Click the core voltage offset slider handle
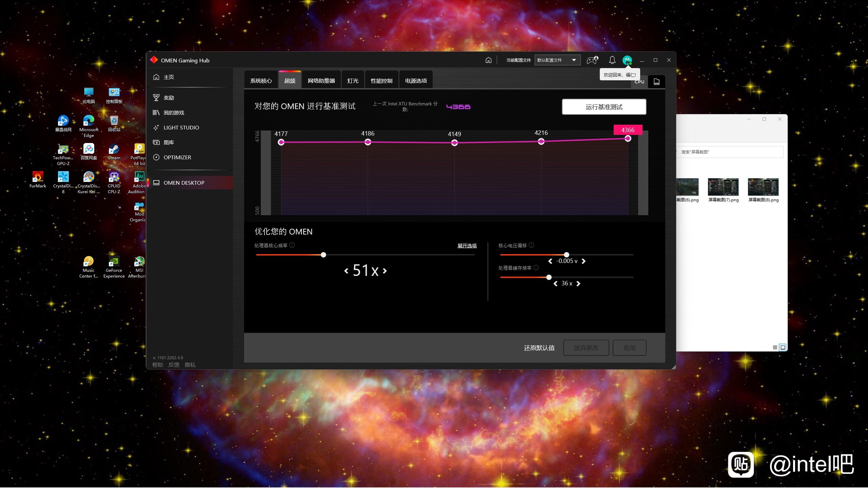 pyautogui.click(x=567, y=255)
